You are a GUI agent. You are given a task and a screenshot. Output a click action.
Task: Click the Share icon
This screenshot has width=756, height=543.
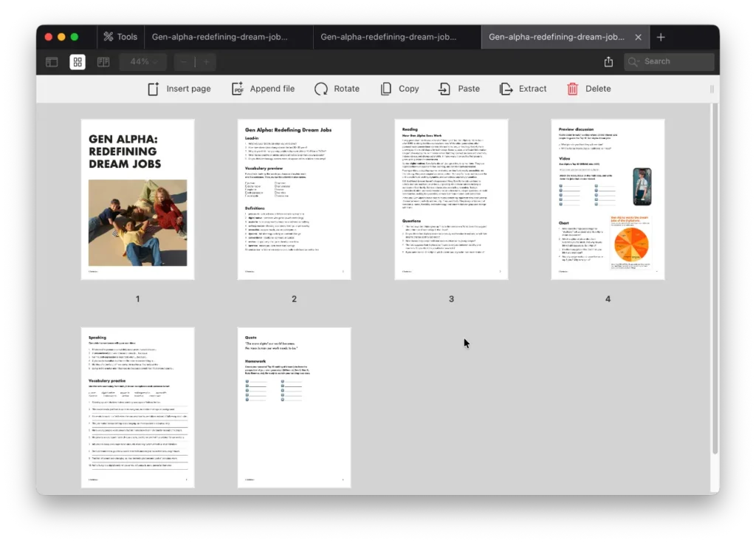tap(608, 62)
